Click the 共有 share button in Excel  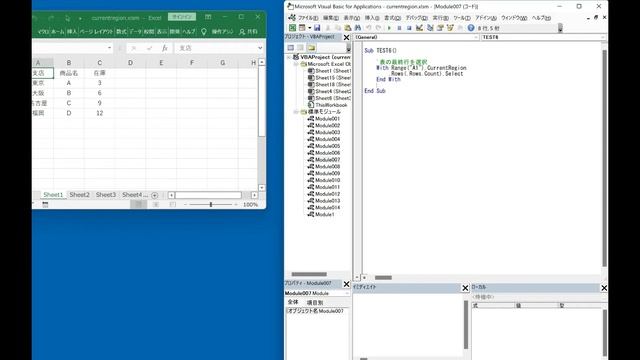pyautogui.click(x=249, y=31)
